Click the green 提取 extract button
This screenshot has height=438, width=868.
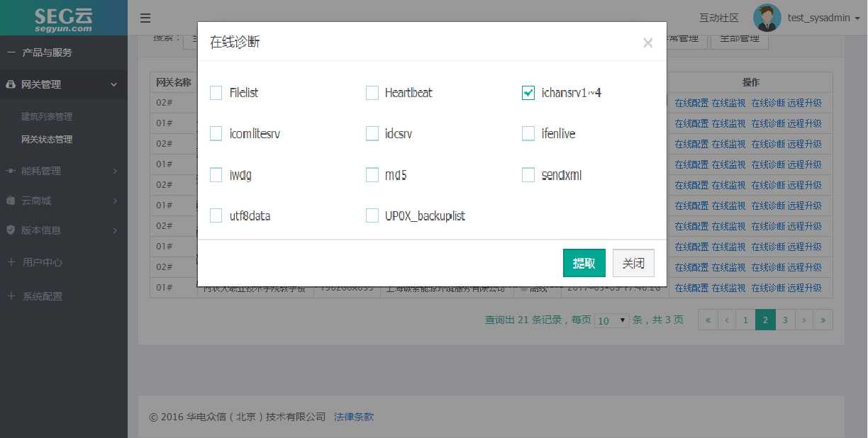(x=584, y=262)
